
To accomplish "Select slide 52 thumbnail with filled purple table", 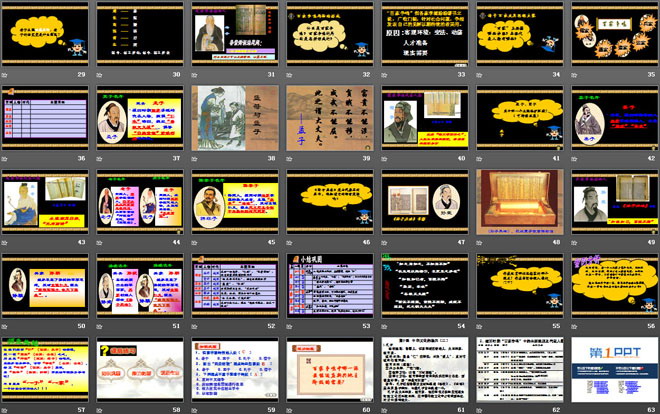I will point(235,286).
